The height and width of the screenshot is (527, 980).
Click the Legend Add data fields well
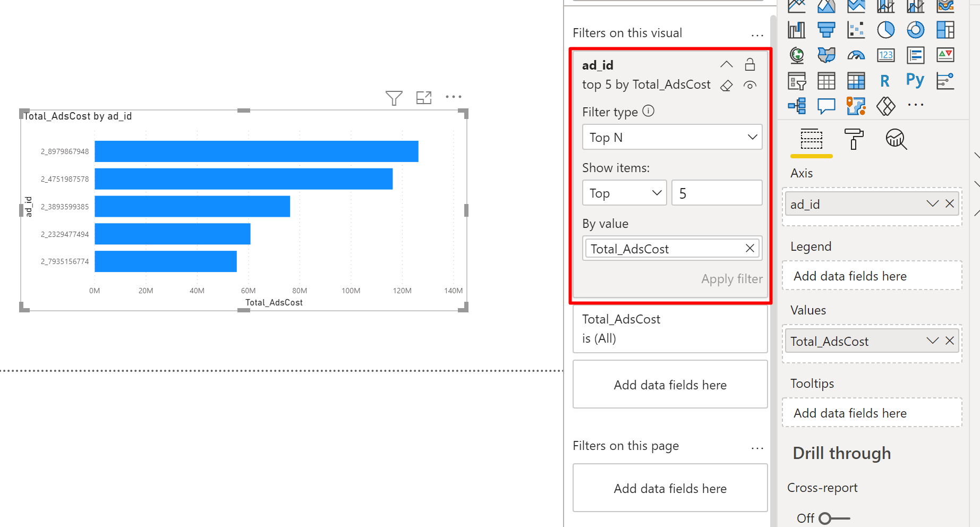(872, 276)
